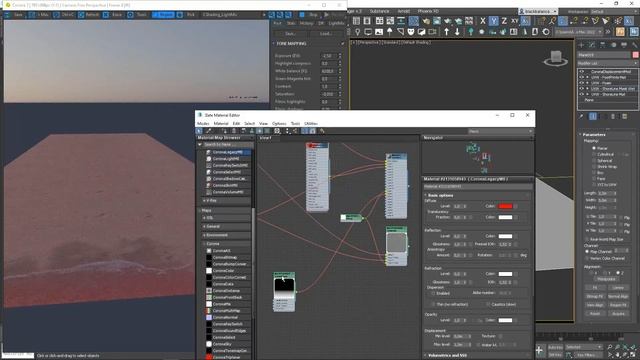The image size is (640, 360).
Task: Click the zoom extents icon in Slate toolbar
Action: pos(277,131)
